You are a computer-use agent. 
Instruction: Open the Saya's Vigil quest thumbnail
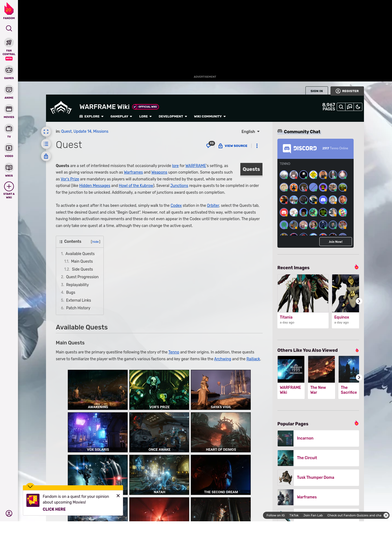click(221, 390)
